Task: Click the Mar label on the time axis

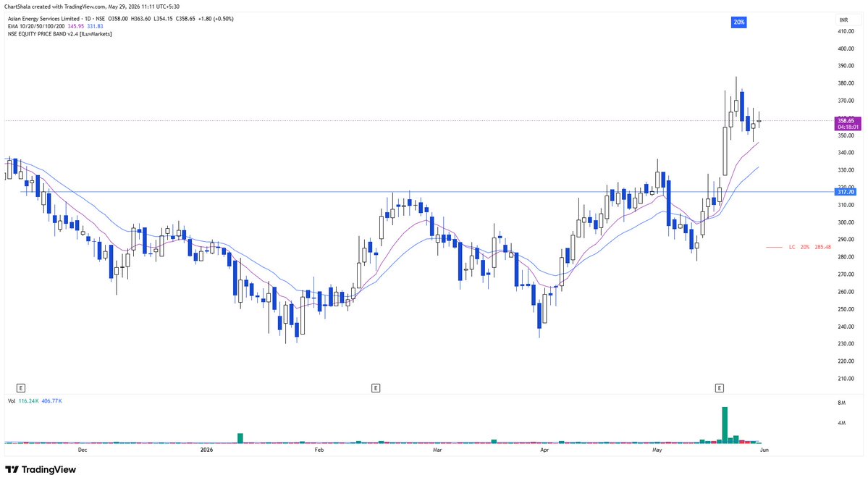Action: click(x=437, y=450)
